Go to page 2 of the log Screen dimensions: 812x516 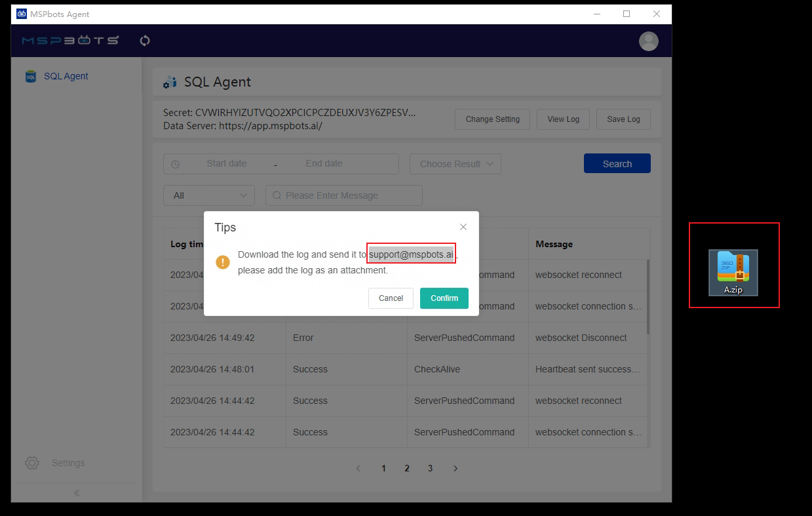coord(407,468)
